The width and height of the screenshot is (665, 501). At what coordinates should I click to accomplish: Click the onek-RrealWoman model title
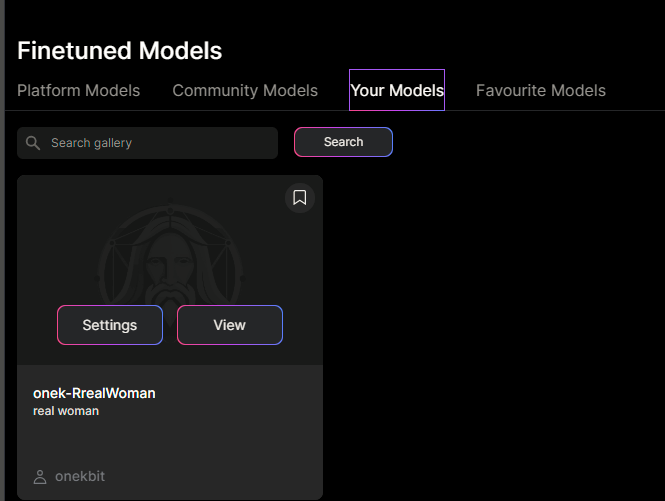coord(94,393)
